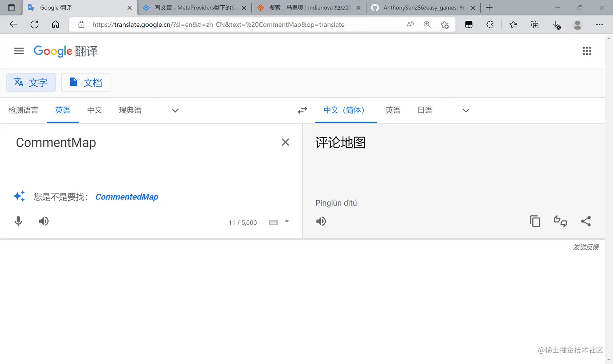Open the browser home page

(x=56, y=25)
